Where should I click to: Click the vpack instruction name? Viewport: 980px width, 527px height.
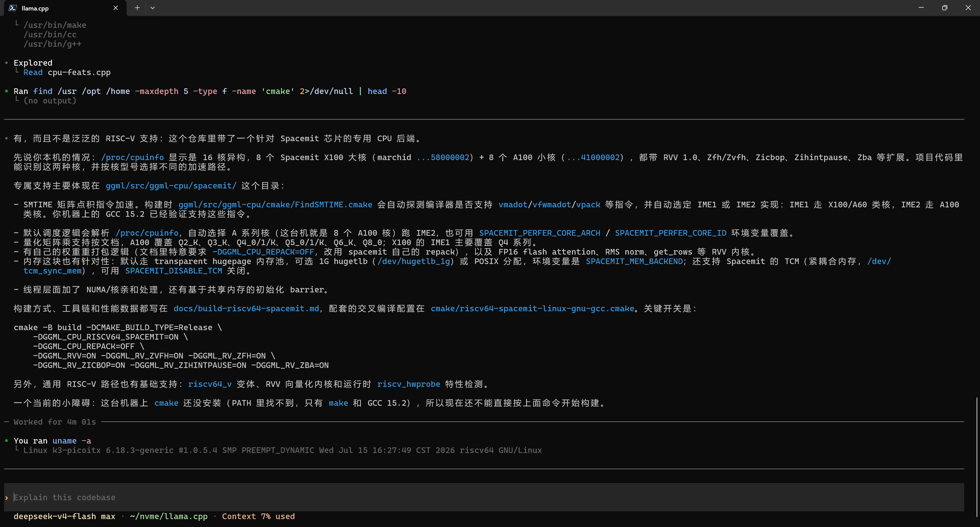588,205
